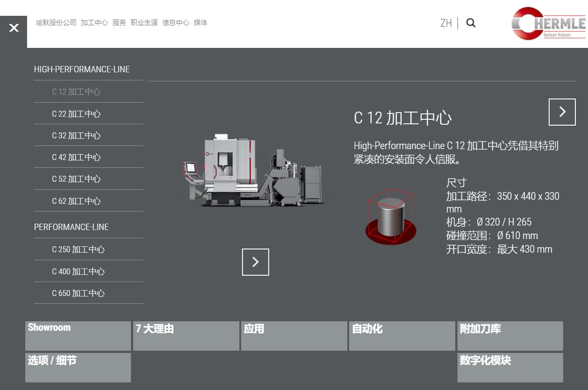Viewport: 588px width, 390px height.
Task: Click the High-Performance-Line C 12 description text
Action: pos(456,152)
